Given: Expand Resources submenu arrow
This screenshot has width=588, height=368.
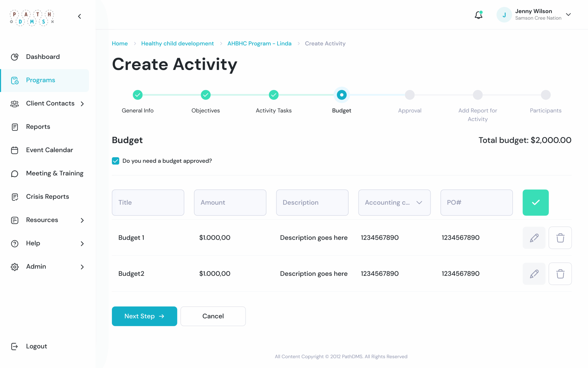Looking at the screenshot, I should [82, 220].
